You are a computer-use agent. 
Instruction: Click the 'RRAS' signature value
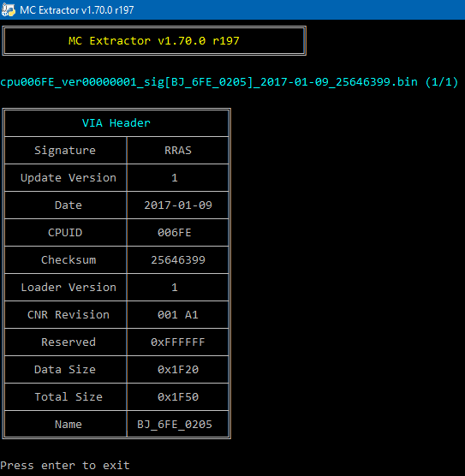pos(178,151)
